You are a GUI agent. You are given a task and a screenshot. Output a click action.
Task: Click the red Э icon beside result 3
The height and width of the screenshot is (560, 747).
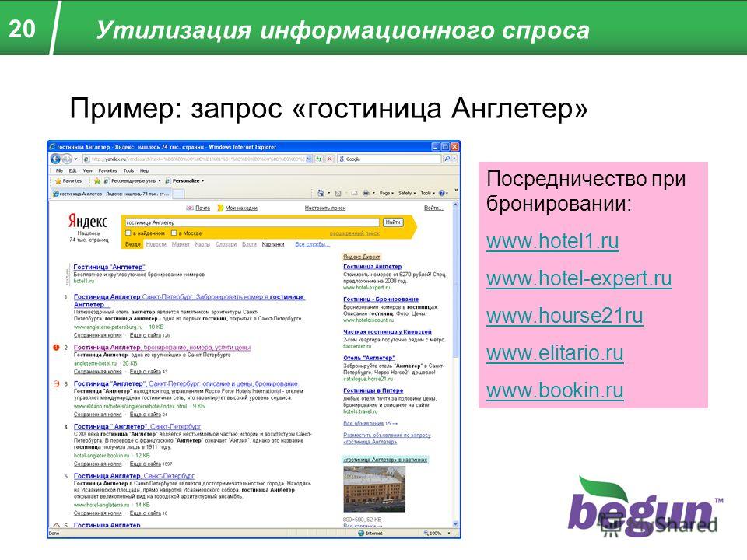click(x=56, y=383)
